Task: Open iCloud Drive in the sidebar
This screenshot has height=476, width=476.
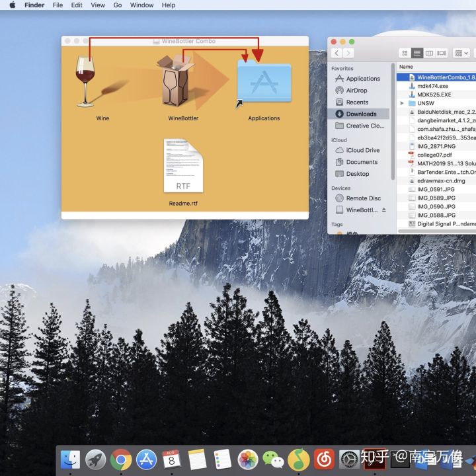Action: [357, 150]
